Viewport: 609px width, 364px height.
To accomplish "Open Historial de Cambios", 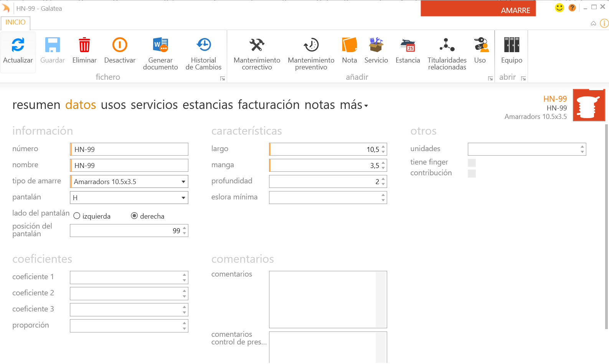I will (203, 45).
